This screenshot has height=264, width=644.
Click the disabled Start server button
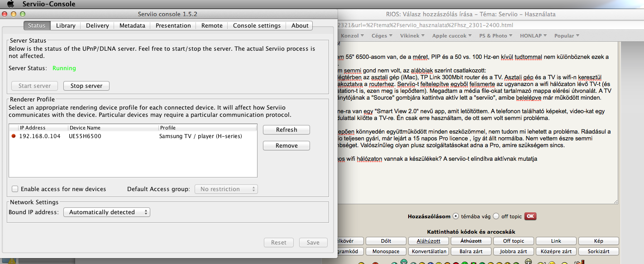34,86
